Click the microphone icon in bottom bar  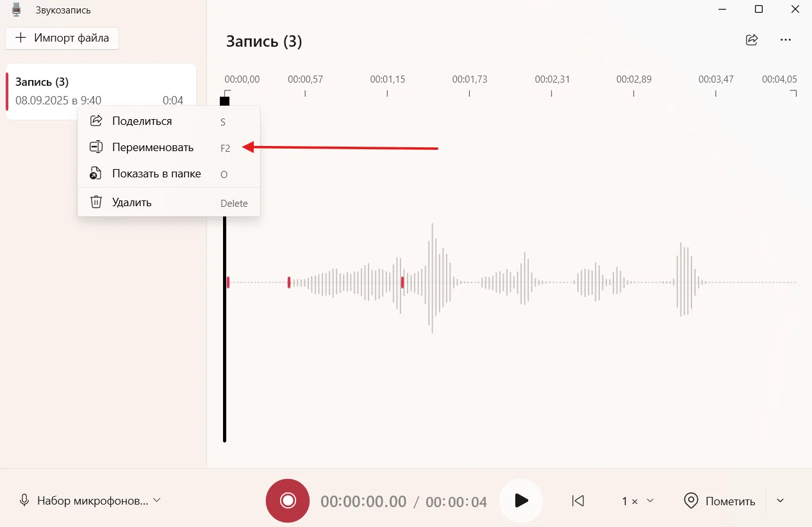click(24, 501)
